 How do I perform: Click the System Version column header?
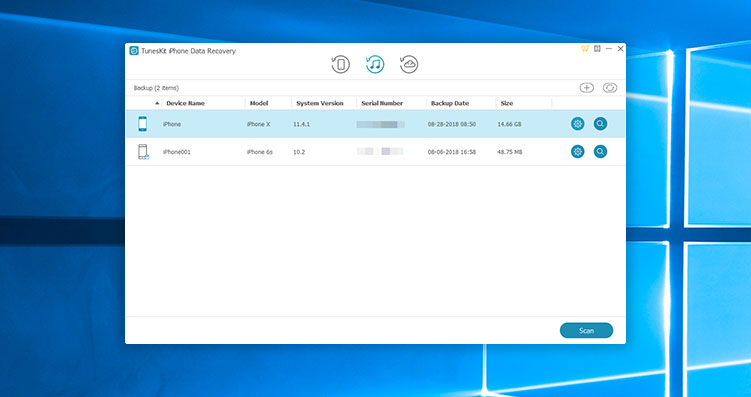[x=320, y=103]
